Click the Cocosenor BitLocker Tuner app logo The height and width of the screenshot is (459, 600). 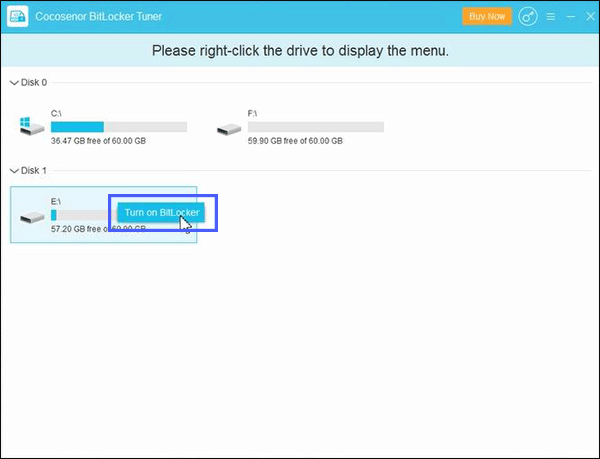click(x=18, y=16)
